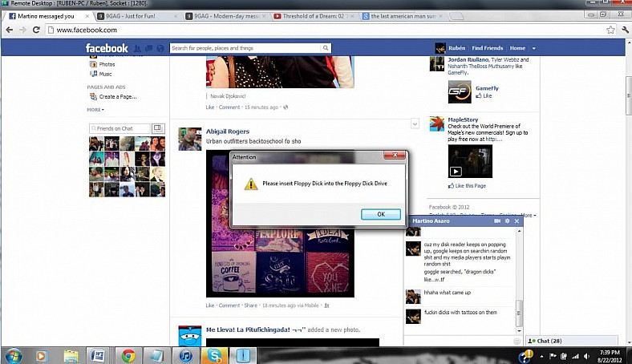Viewport: 632px width, 364px height.
Task: Expand the MORE section in left sidebar
Action: pos(95,109)
